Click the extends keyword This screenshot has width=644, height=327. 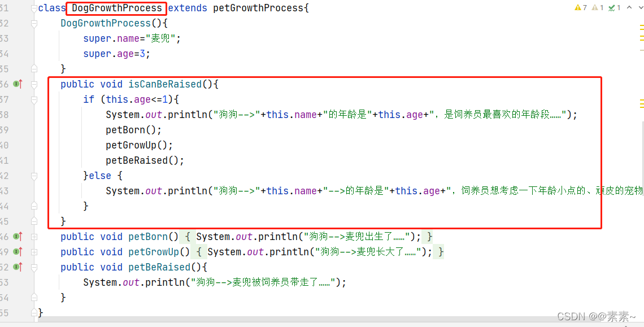tap(188, 8)
